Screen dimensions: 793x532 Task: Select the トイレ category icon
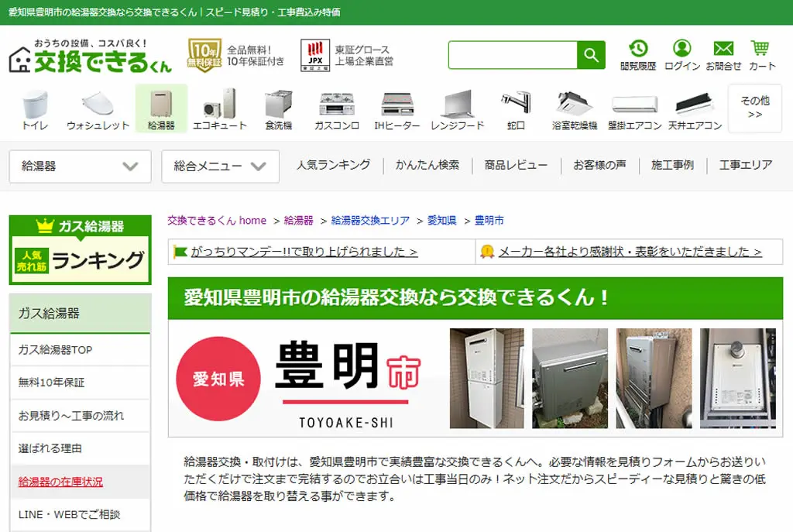point(35,110)
